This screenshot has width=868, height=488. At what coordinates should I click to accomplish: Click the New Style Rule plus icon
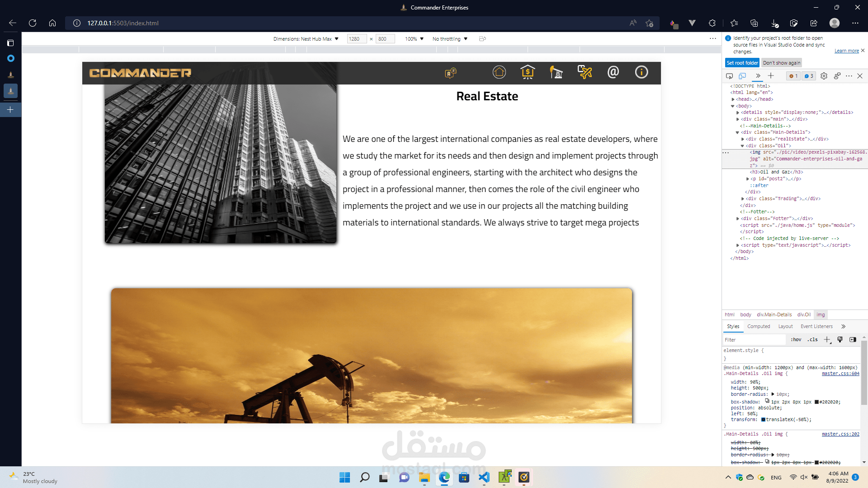coord(827,340)
